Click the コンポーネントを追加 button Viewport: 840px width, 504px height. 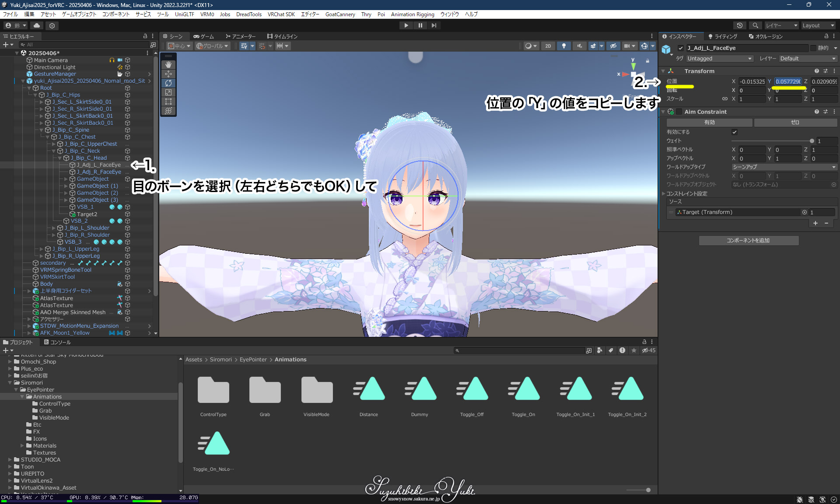click(748, 241)
